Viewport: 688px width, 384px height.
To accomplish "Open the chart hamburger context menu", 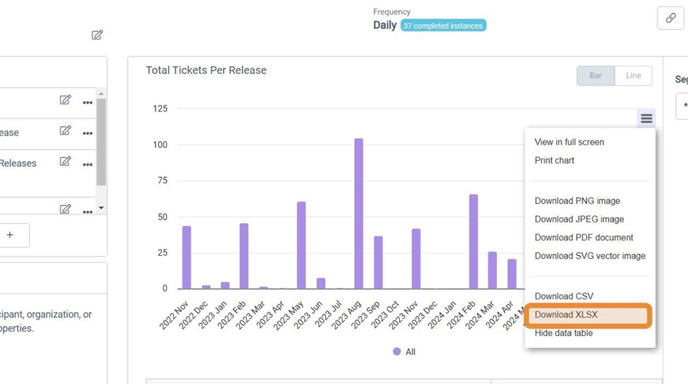I will click(x=646, y=118).
